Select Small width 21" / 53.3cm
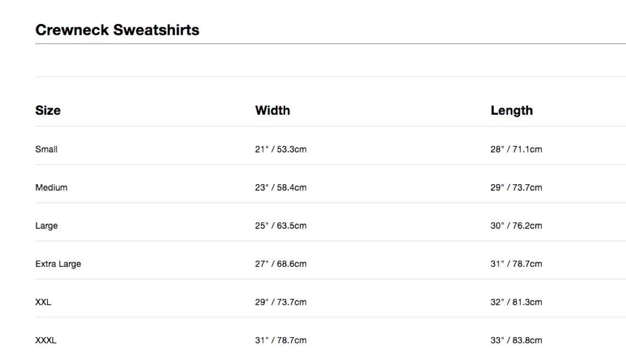This screenshot has width=626, height=364. (x=281, y=149)
